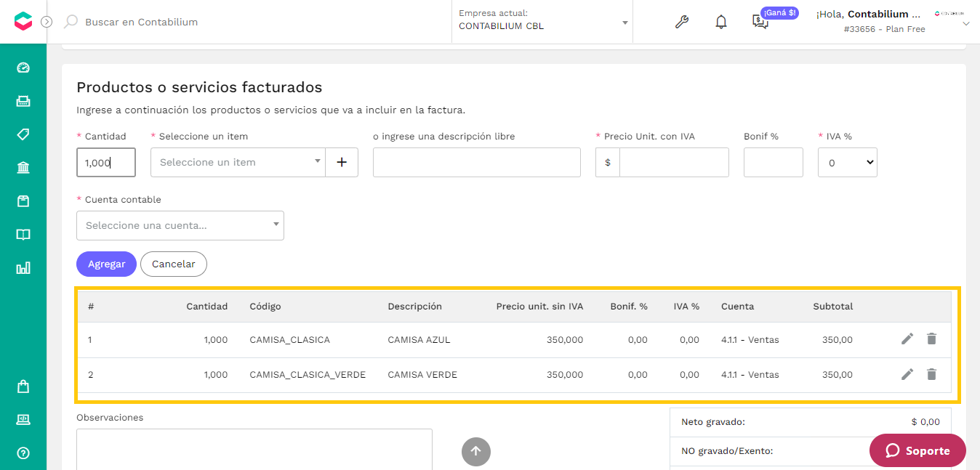Screen dimensions: 980x470
Task: Edit the CAMISA AZUL row with pencil icon
Action: pyautogui.click(x=907, y=339)
